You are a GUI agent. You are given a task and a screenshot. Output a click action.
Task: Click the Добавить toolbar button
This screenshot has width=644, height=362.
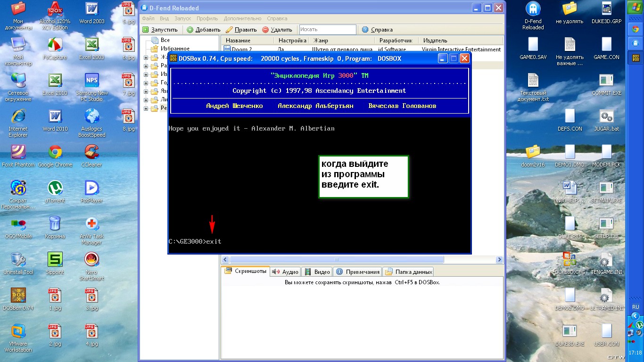[204, 30]
